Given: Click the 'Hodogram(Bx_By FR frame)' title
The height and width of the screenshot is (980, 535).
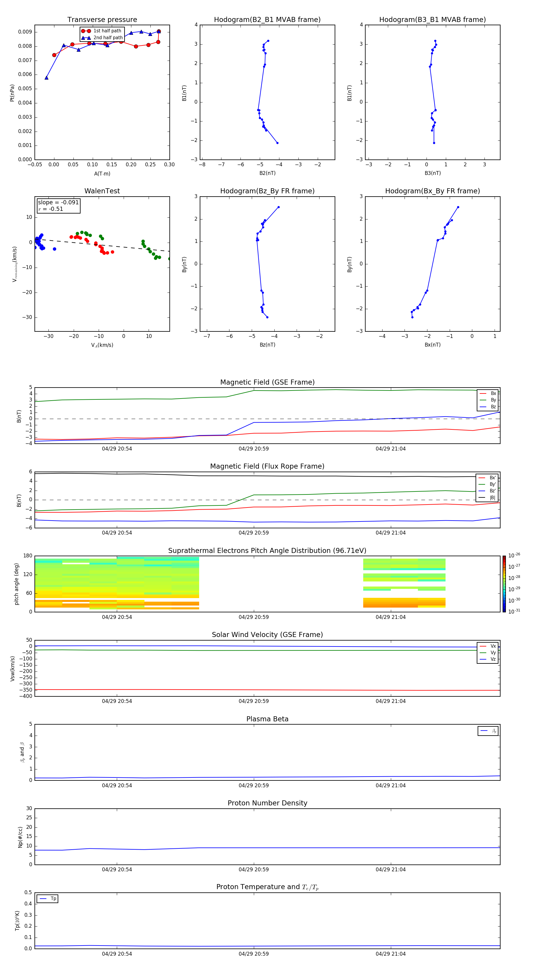Looking at the screenshot, I should (x=432, y=191).
